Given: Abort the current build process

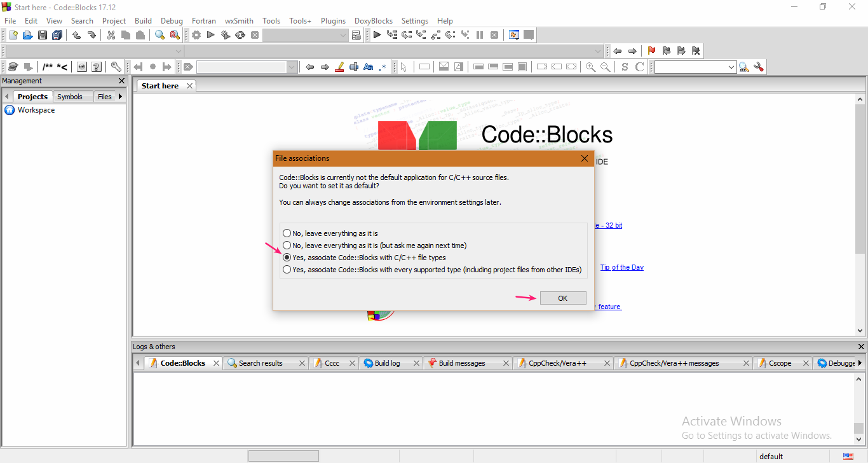Looking at the screenshot, I should (x=254, y=34).
